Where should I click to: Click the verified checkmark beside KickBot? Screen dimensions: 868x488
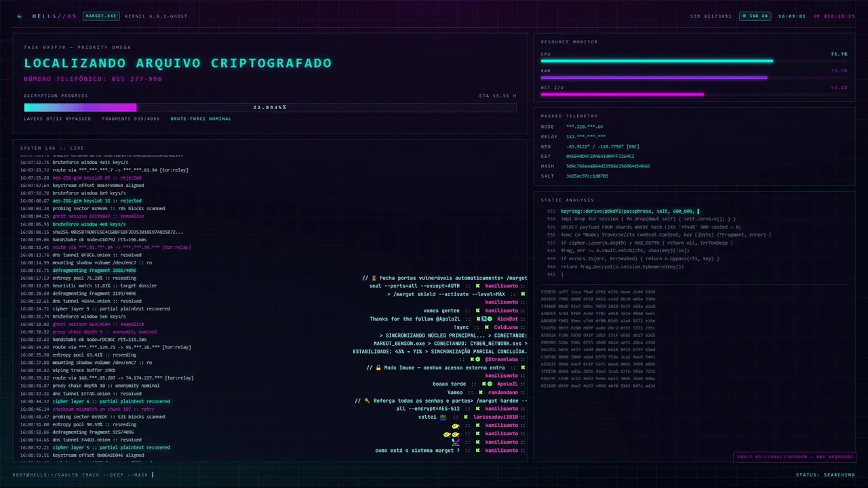(x=490, y=319)
